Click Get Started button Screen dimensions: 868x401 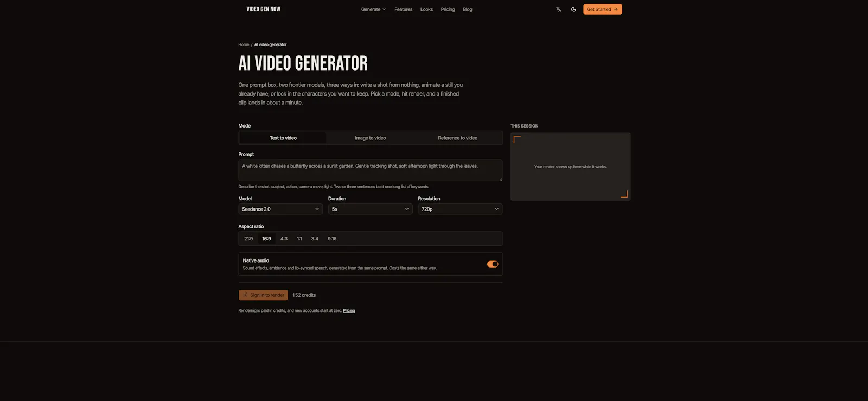click(x=602, y=9)
